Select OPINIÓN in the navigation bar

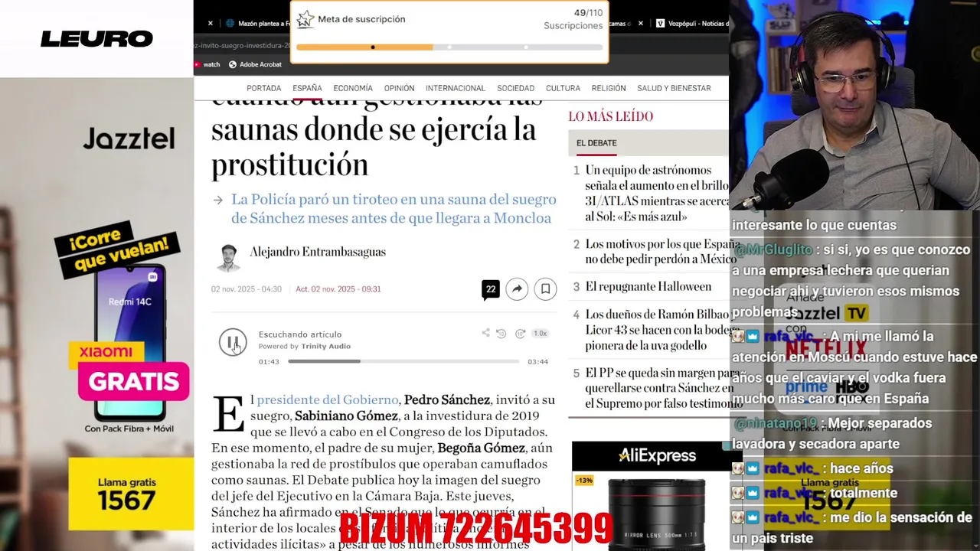click(399, 88)
